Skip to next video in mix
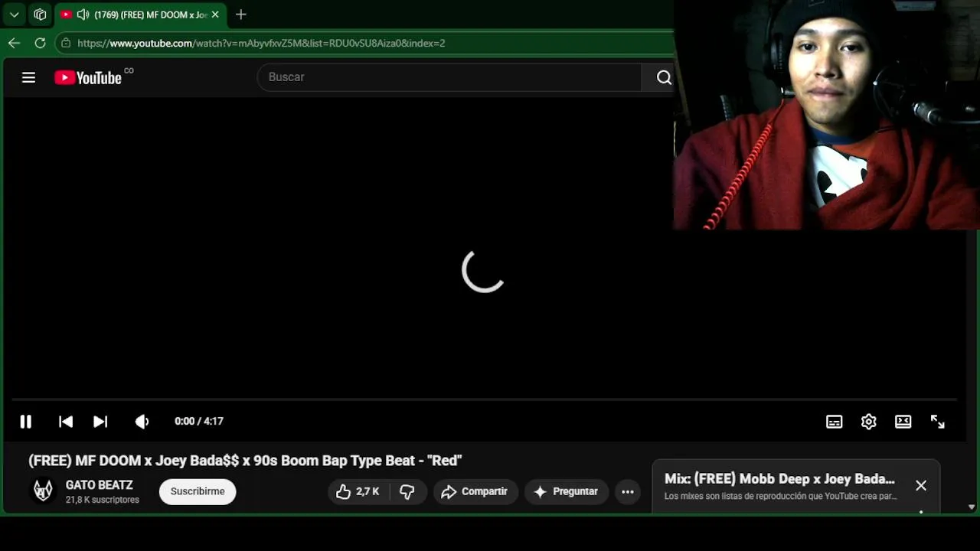This screenshot has height=551, width=980. [x=100, y=422]
